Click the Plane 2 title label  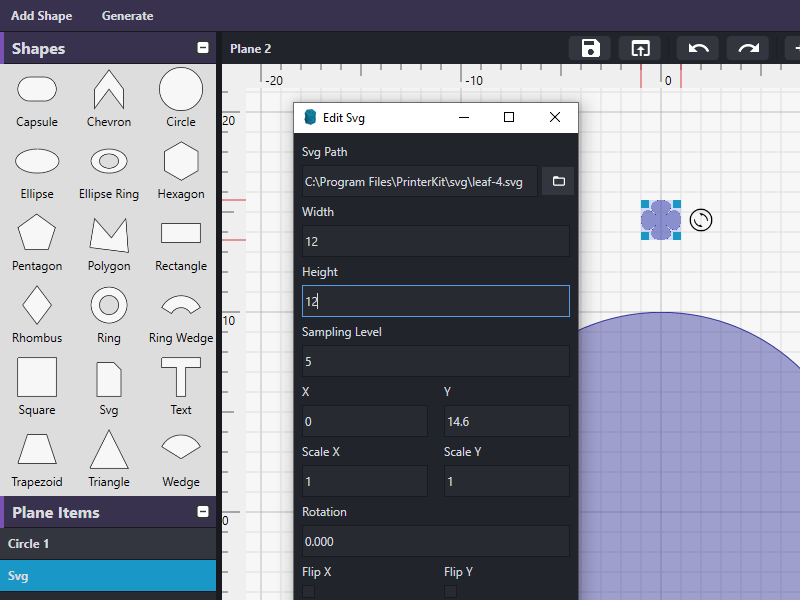(x=251, y=49)
